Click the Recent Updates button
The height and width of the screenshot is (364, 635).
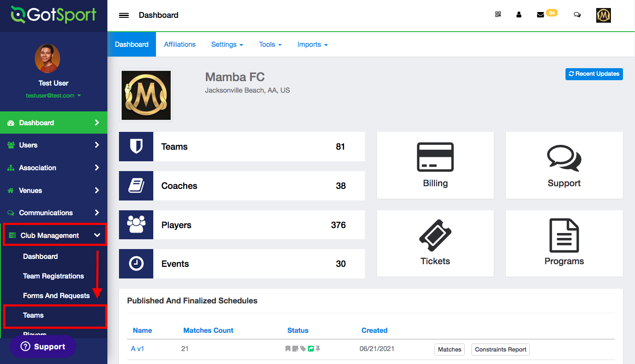[x=594, y=74]
